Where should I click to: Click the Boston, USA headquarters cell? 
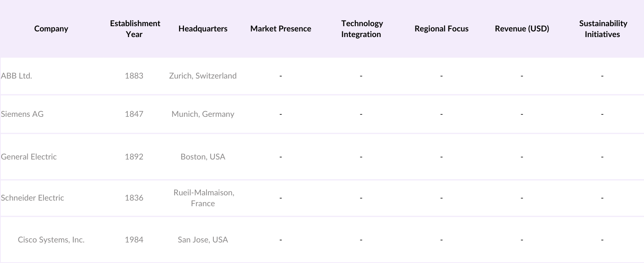pyautogui.click(x=203, y=157)
